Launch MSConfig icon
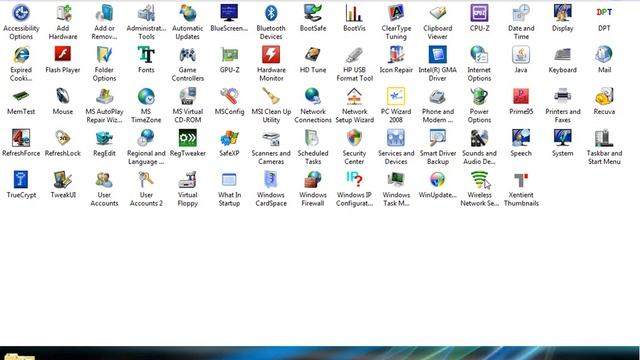 point(229,96)
